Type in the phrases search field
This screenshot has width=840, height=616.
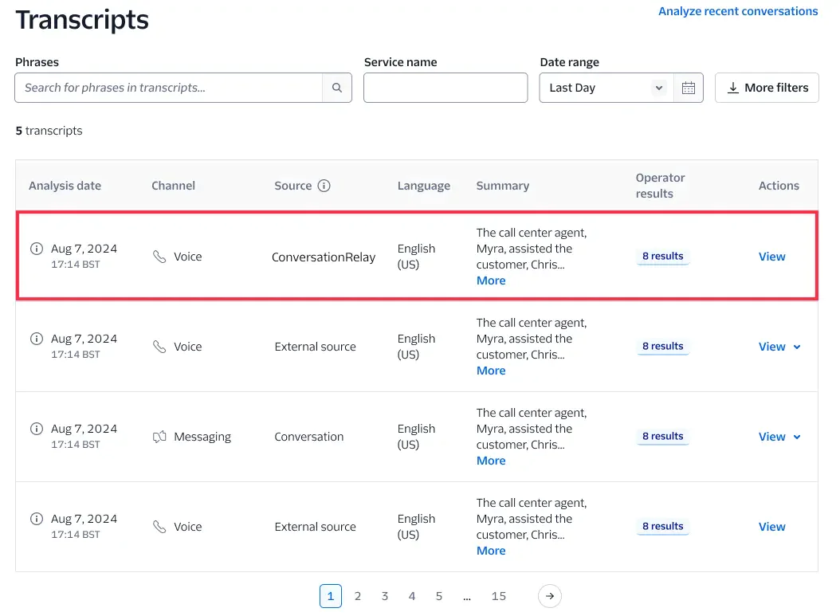(x=168, y=88)
